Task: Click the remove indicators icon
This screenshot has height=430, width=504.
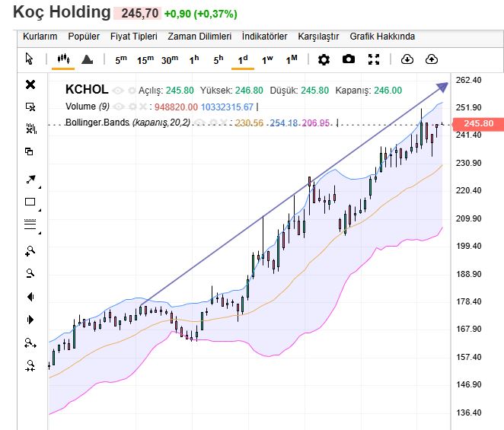Action: point(31,129)
